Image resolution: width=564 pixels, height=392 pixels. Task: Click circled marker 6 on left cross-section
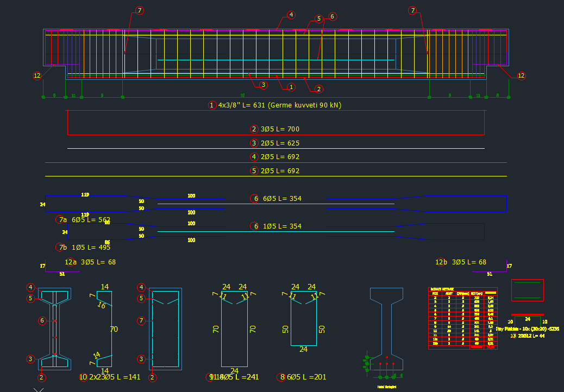click(42, 321)
